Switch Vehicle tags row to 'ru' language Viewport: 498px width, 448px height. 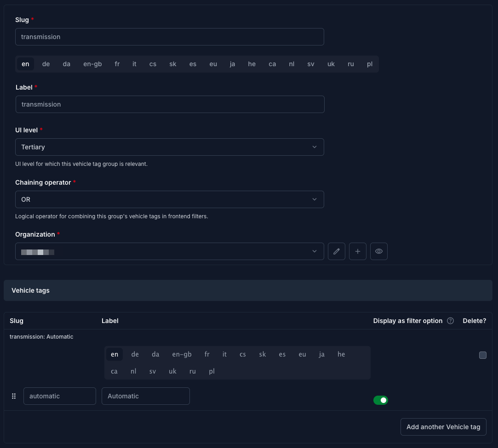pos(193,371)
